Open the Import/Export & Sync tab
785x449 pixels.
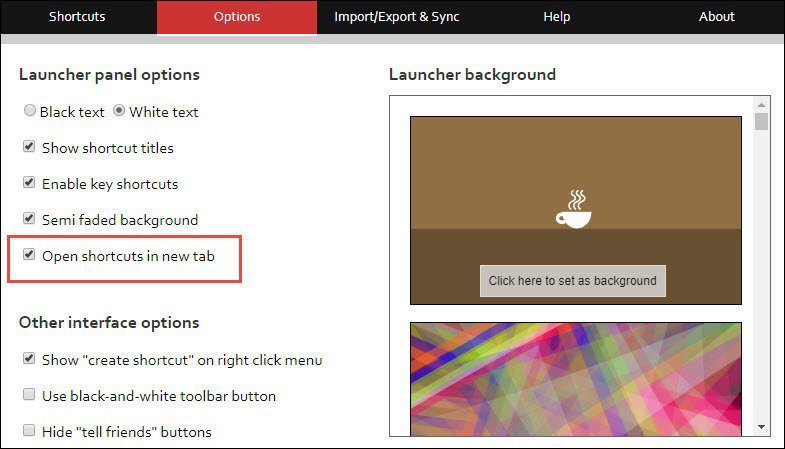tap(397, 17)
